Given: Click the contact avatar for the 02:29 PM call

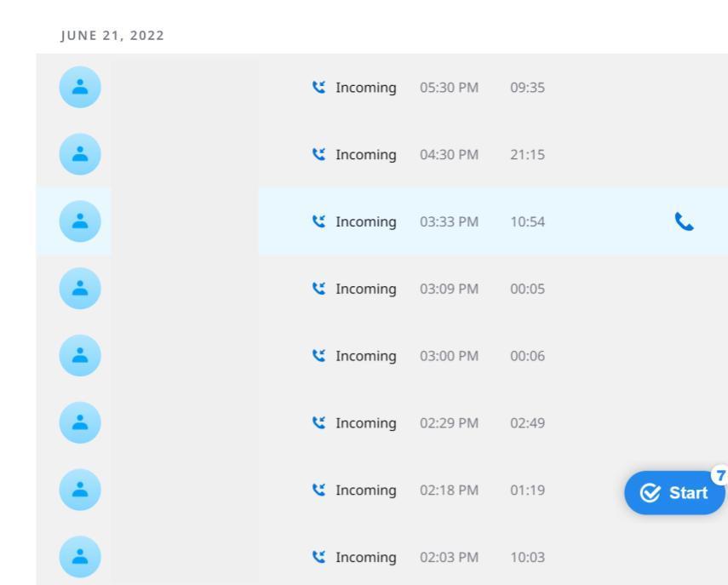Looking at the screenshot, I should pos(79,423).
